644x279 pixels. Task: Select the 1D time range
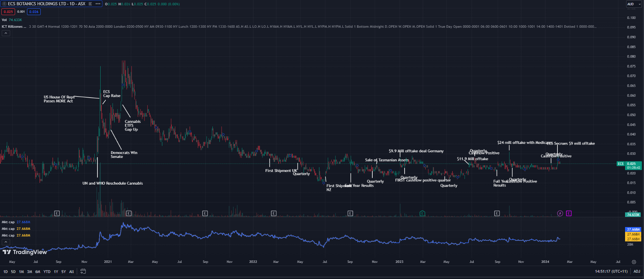(5, 272)
